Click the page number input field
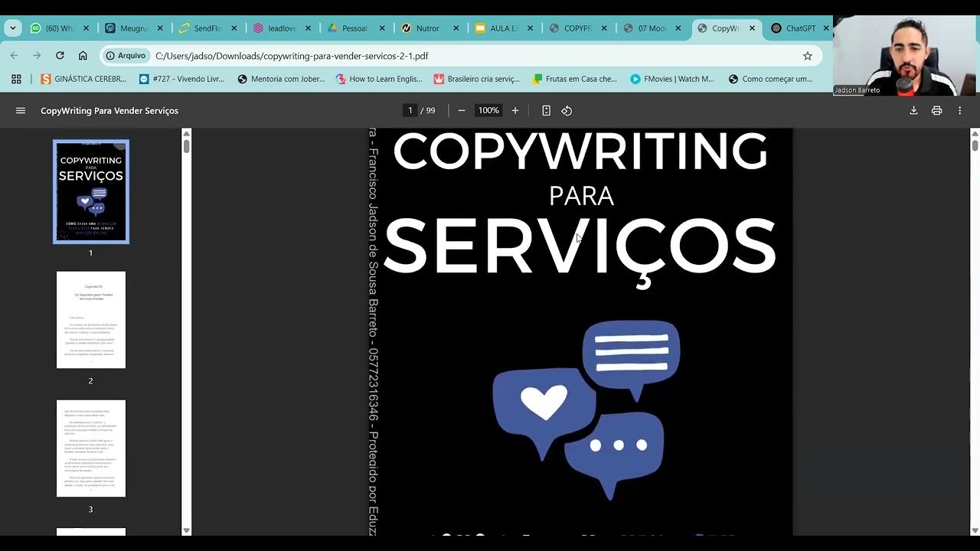 [x=410, y=111]
